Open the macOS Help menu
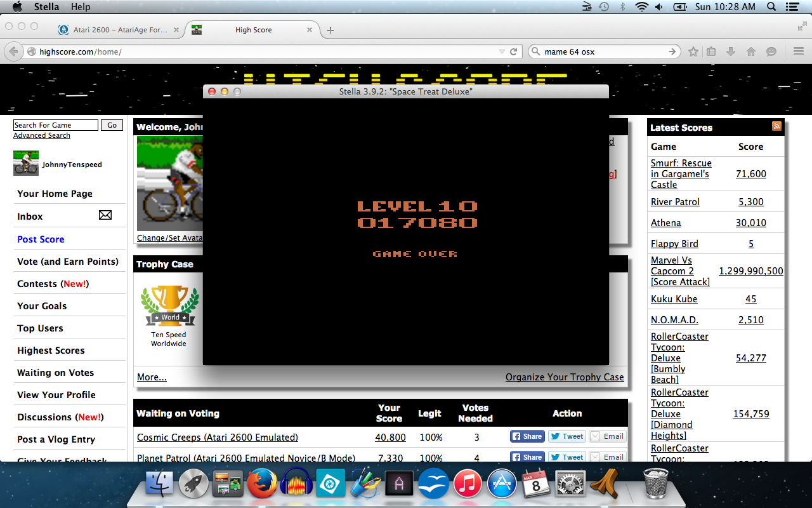The image size is (812, 508). (81, 7)
